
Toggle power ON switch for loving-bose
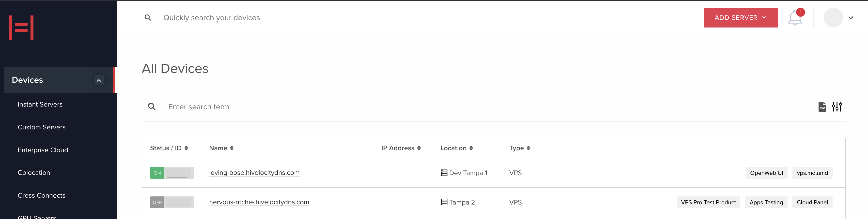click(x=172, y=173)
